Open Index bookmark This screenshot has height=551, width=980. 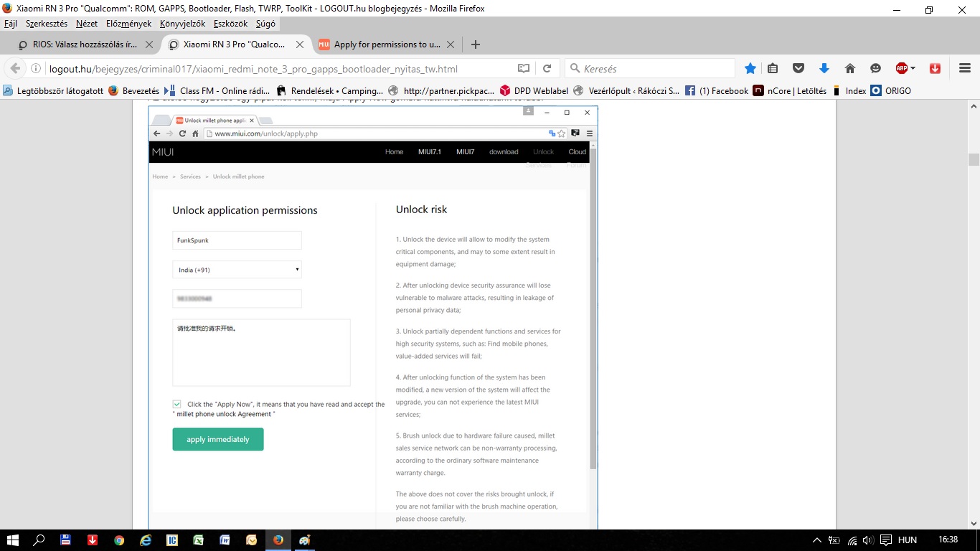click(849, 91)
